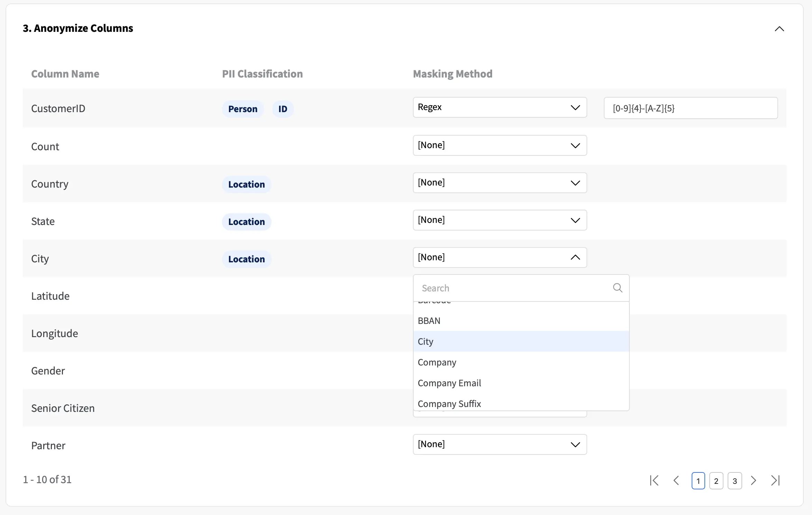Go to the next page arrow

coord(754,480)
